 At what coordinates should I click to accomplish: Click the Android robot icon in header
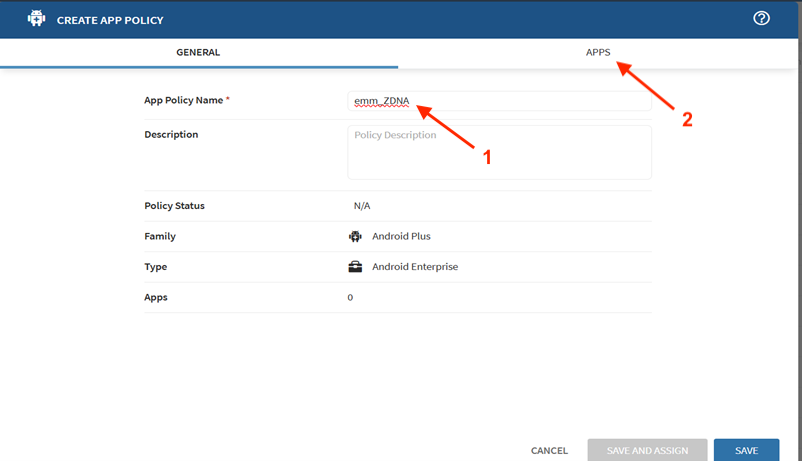pyautogui.click(x=36, y=19)
